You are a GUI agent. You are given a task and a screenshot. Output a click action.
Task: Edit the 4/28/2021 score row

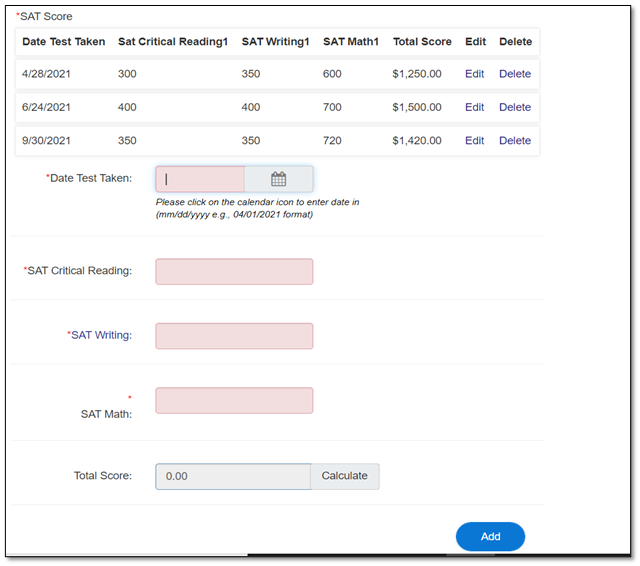[x=474, y=74]
